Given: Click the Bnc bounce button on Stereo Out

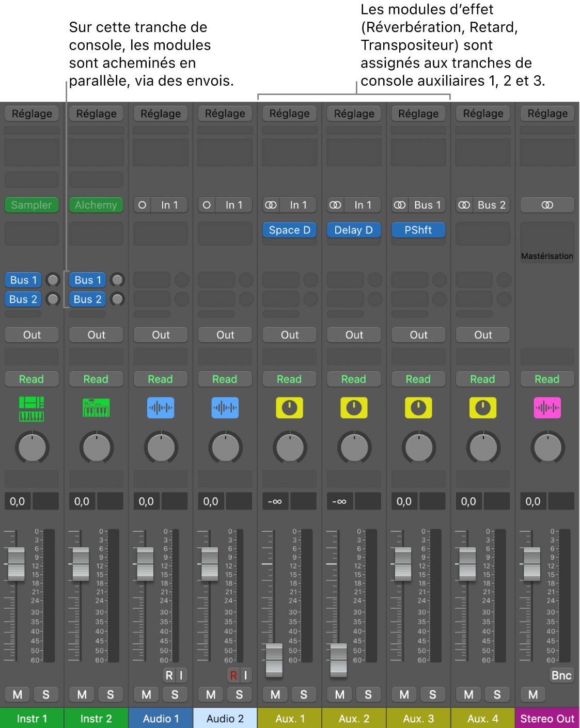Looking at the screenshot, I should [561, 675].
